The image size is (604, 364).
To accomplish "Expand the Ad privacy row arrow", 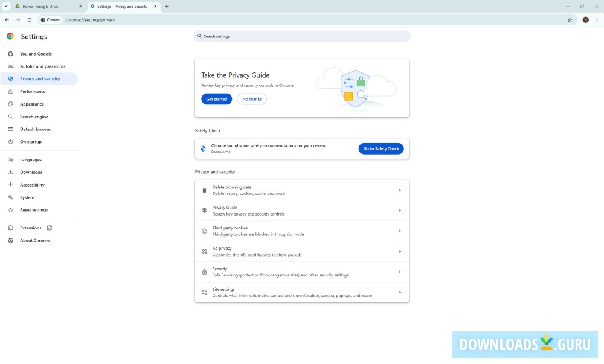I will coord(400,251).
